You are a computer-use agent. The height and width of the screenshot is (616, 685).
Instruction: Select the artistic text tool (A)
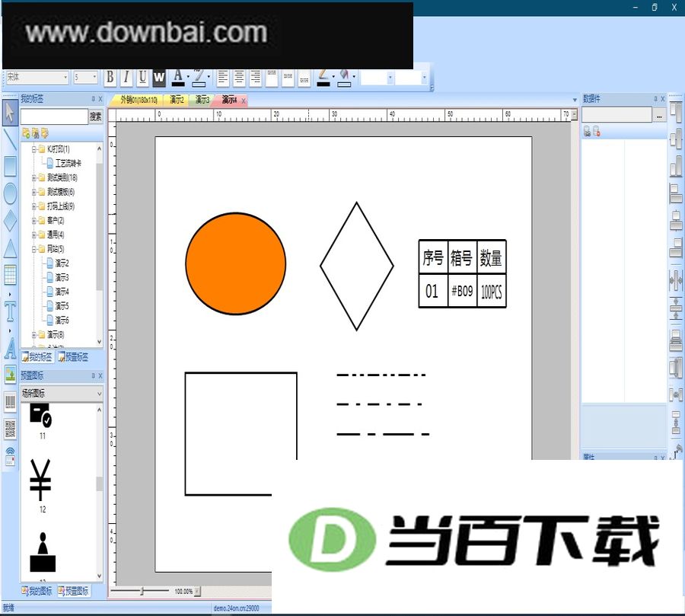[x=10, y=348]
